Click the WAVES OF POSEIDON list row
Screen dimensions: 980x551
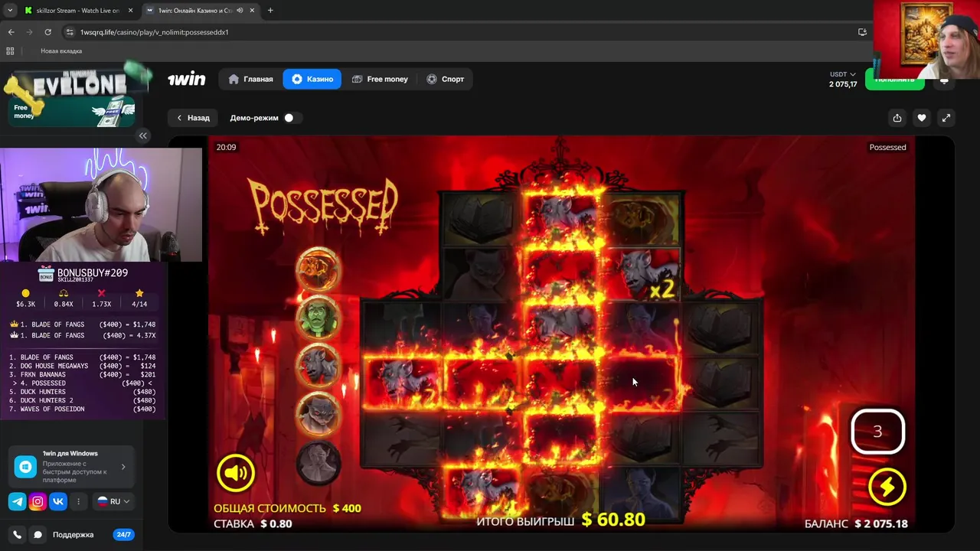tap(83, 409)
